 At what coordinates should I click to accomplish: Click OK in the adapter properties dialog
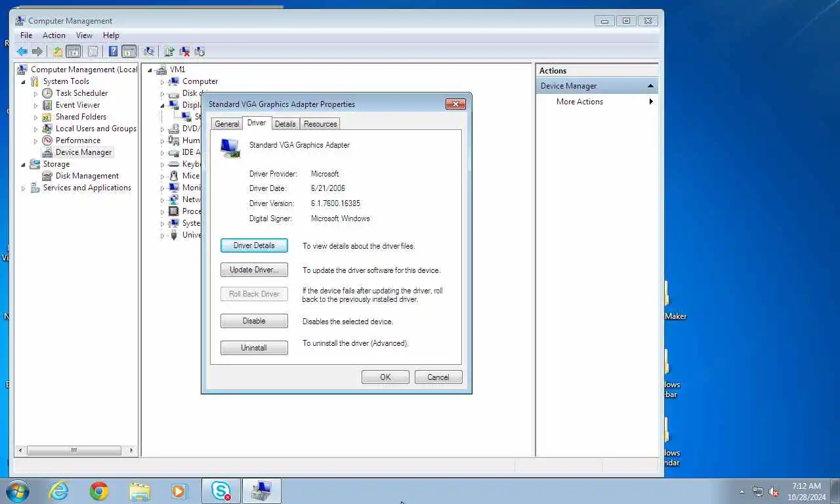pos(385,377)
